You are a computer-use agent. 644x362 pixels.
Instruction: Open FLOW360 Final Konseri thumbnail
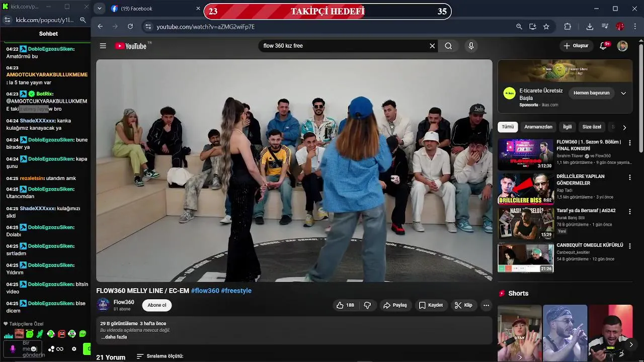526,155
